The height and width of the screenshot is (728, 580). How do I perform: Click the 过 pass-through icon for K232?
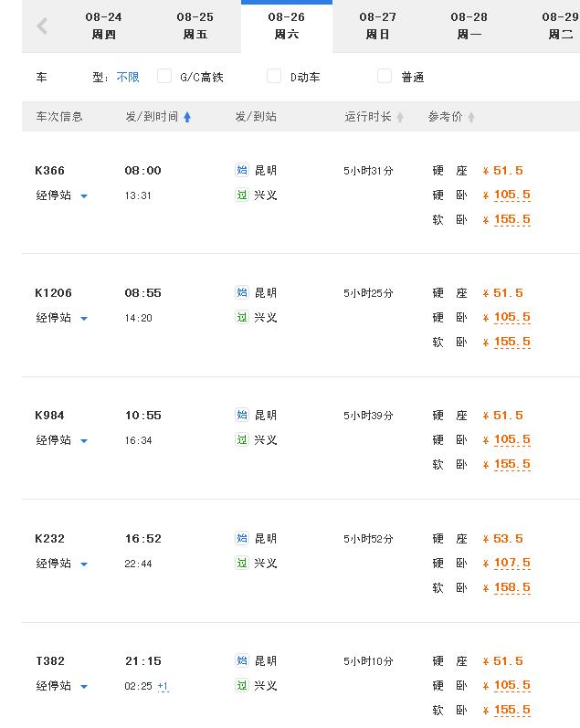pos(242,563)
